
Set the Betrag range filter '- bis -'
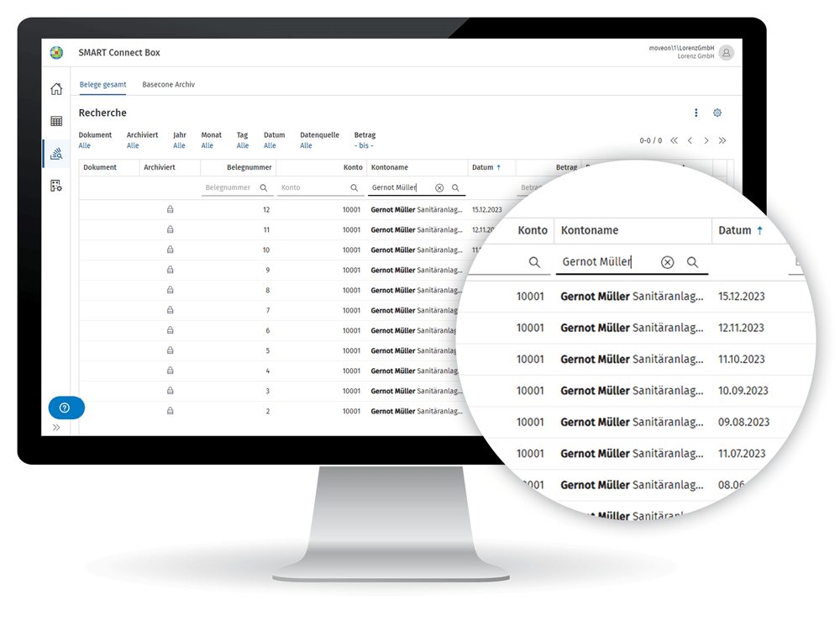point(364,145)
